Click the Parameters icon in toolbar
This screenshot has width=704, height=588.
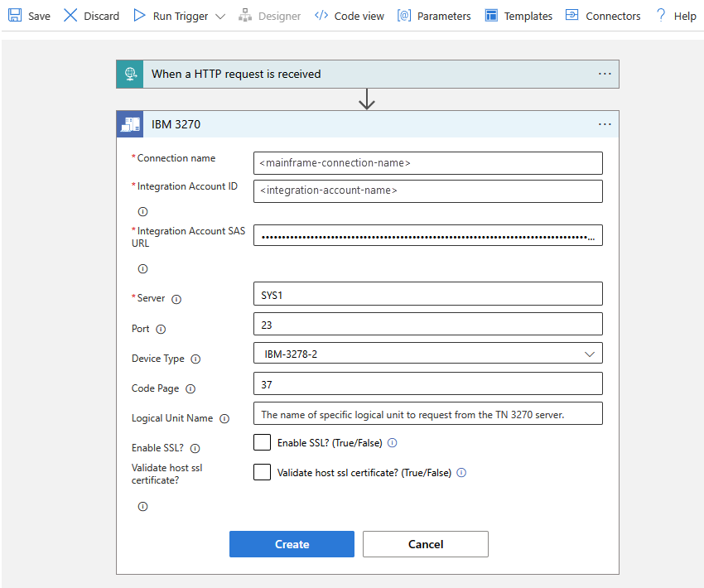tap(404, 16)
